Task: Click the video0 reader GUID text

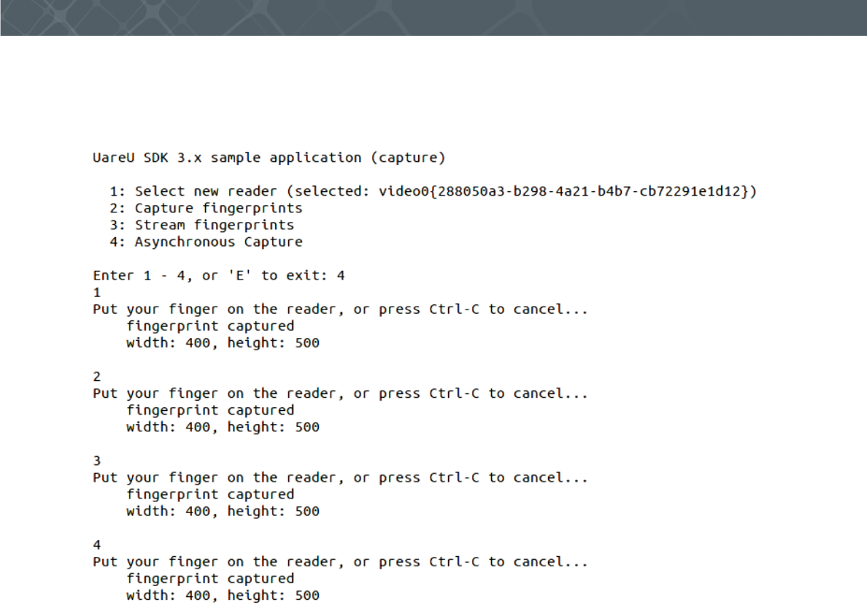Action: point(563,191)
